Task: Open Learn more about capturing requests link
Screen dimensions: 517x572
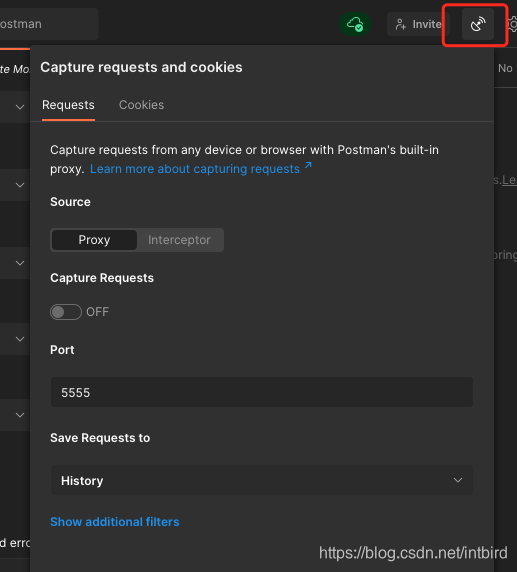Action: coord(195,169)
